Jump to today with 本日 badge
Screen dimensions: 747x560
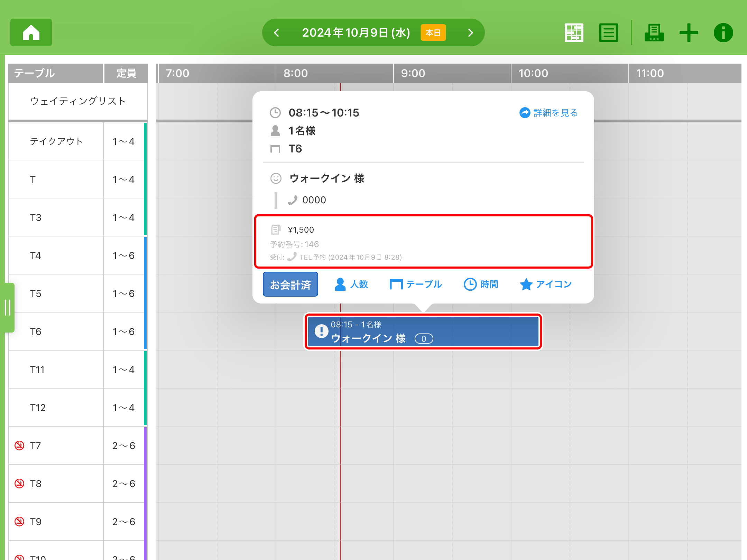click(433, 32)
